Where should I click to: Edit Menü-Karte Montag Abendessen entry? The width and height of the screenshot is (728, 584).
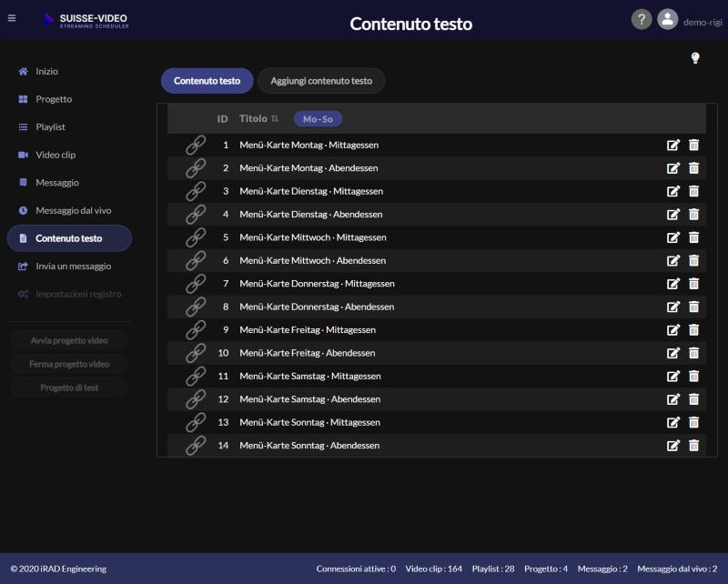click(x=673, y=168)
